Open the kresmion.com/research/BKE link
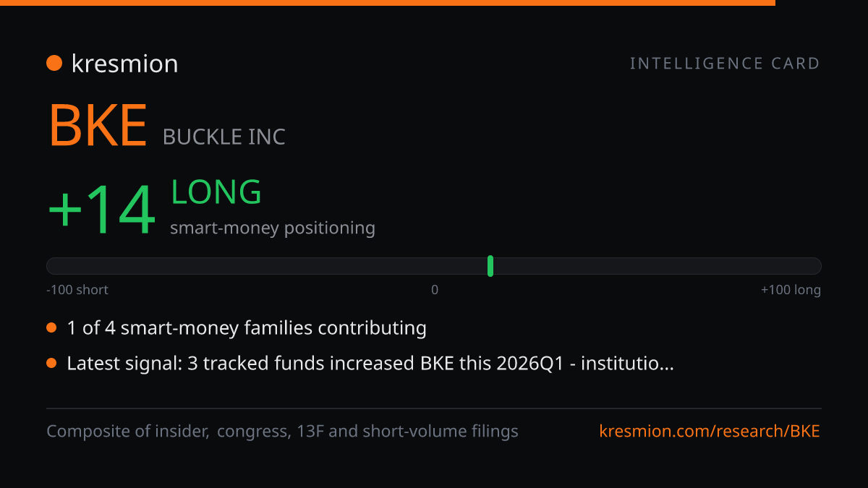Image resolution: width=868 pixels, height=488 pixels. 710,432
